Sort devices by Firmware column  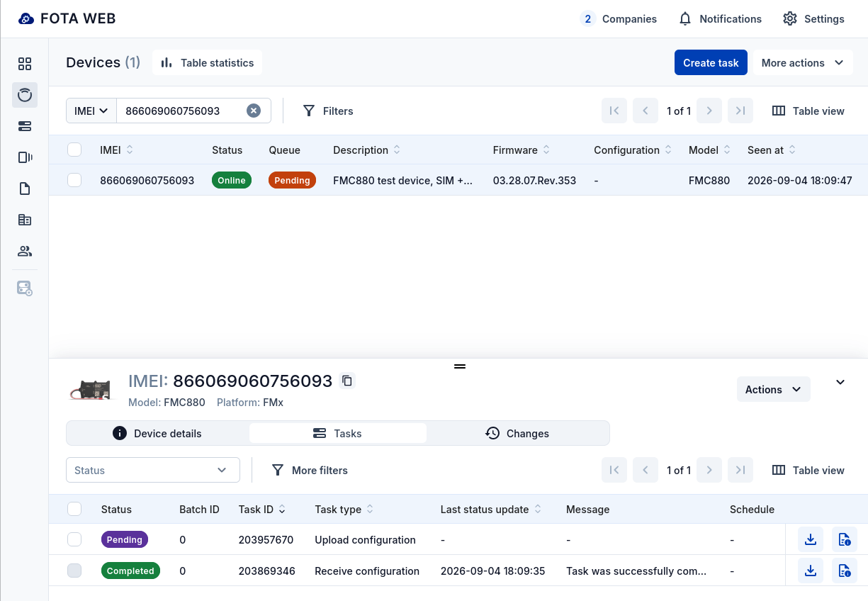click(522, 150)
